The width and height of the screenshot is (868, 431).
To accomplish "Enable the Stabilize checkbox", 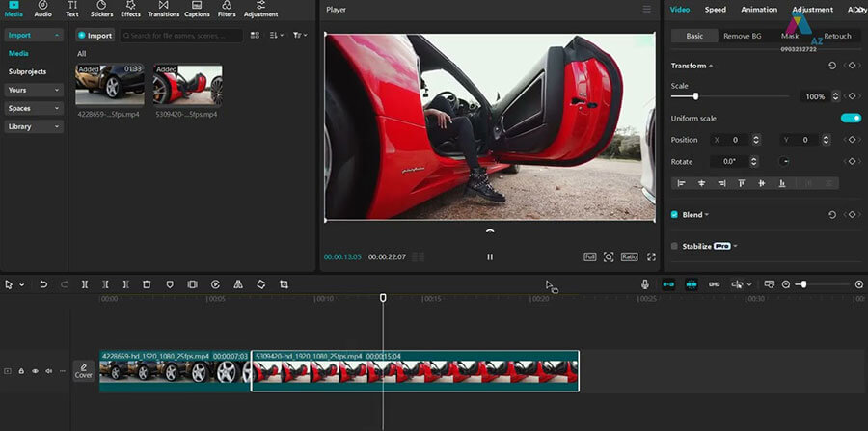I will coord(674,246).
